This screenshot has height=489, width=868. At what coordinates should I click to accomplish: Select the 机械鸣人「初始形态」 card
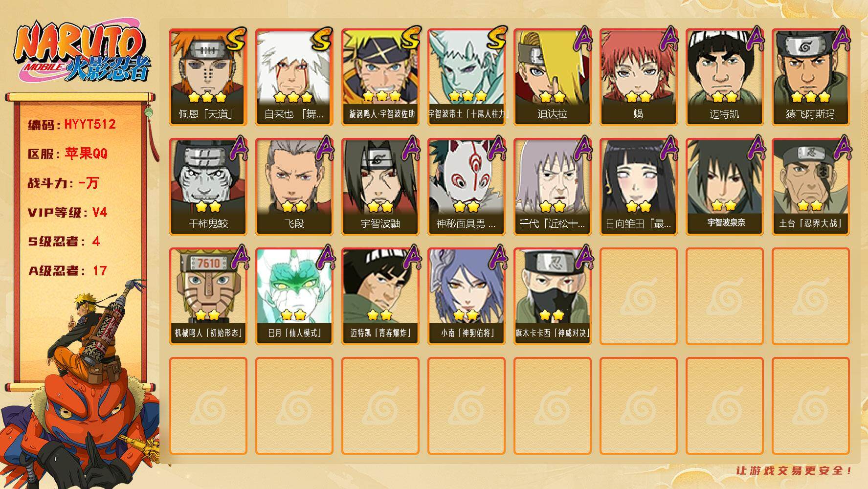(x=208, y=296)
